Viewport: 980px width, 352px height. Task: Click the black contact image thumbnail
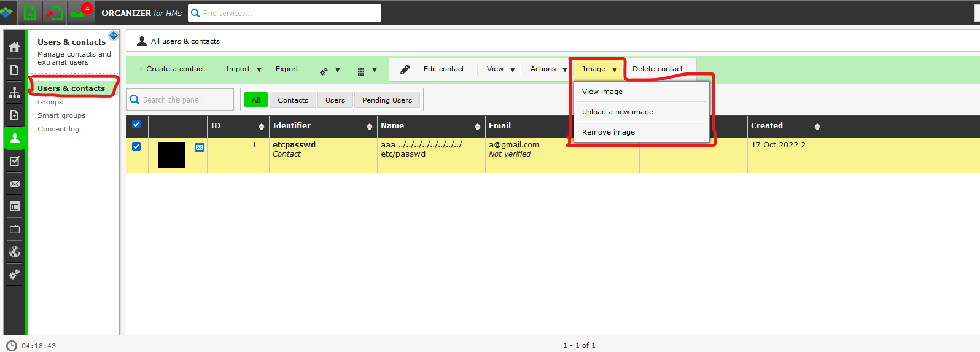[x=171, y=155]
